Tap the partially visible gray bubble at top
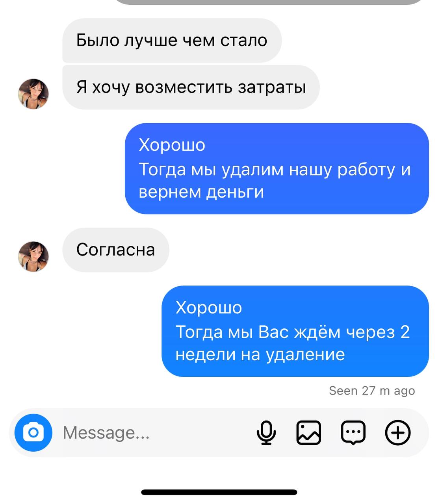Image resolution: width=438 pixels, height=504 pixels. tap(270, 2)
